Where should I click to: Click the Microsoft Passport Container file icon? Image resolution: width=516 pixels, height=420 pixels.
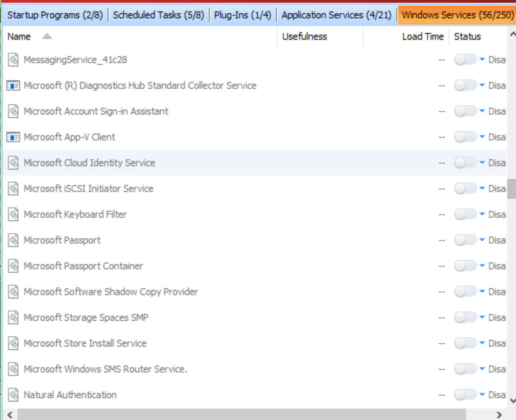pos(13,266)
